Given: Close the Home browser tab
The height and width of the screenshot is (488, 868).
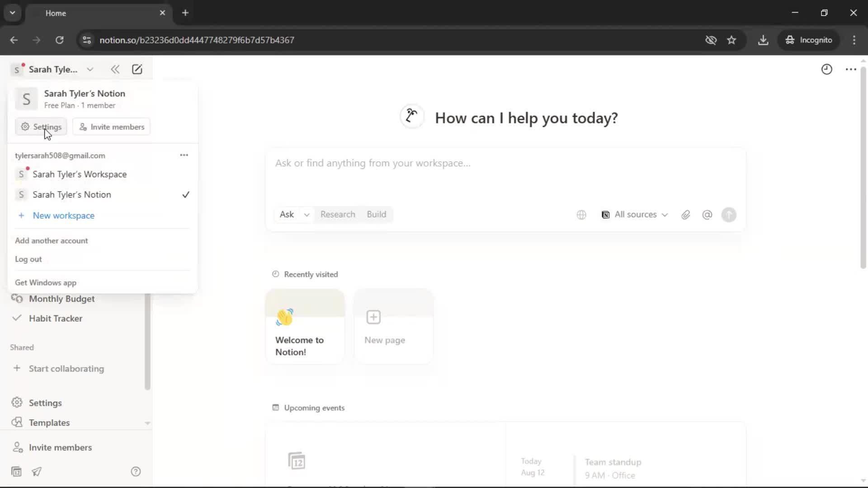Looking at the screenshot, I should (x=162, y=13).
